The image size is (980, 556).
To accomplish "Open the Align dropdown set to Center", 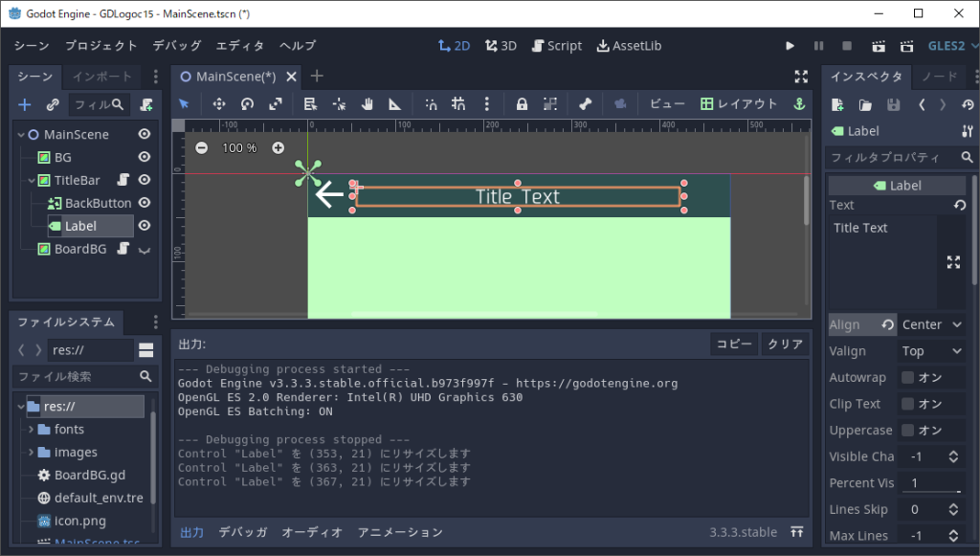I will click(931, 323).
